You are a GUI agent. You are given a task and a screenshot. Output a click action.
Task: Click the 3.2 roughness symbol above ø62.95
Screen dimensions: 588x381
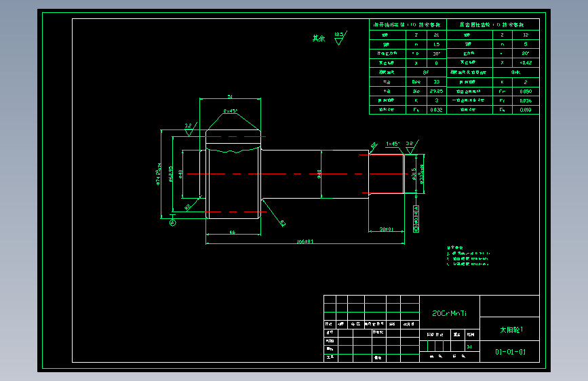191,129
